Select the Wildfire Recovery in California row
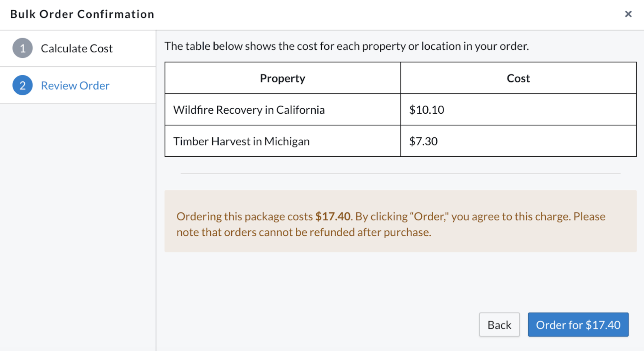 coord(400,109)
